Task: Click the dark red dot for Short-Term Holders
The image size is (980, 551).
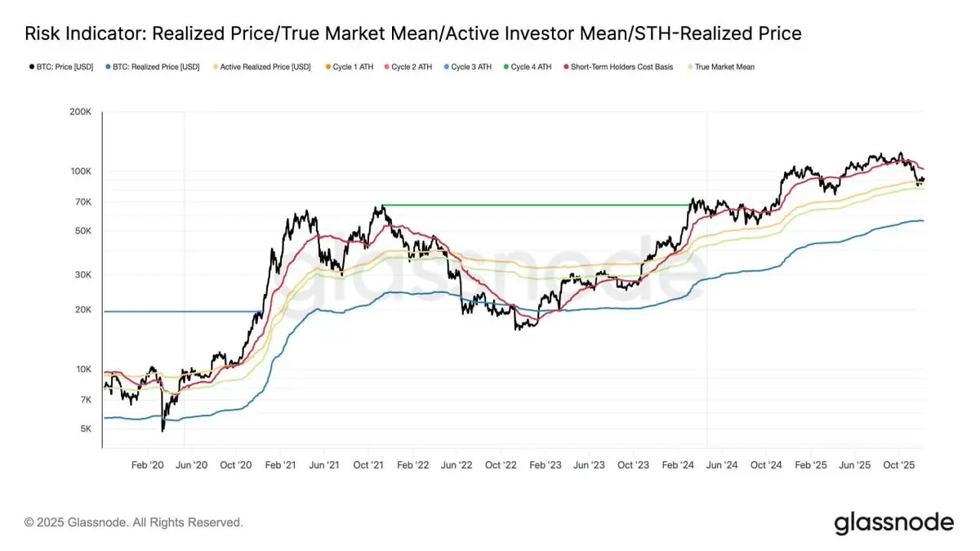Action: [563, 67]
